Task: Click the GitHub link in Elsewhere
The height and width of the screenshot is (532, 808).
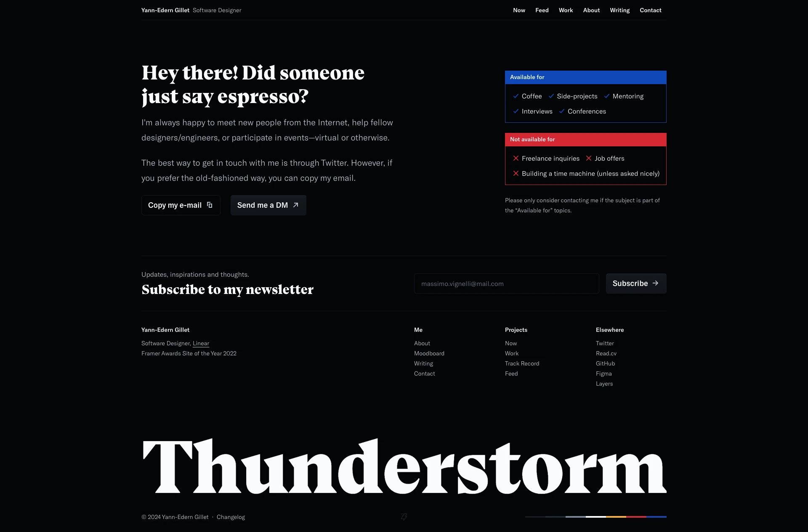Action: (x=605, y=363)
